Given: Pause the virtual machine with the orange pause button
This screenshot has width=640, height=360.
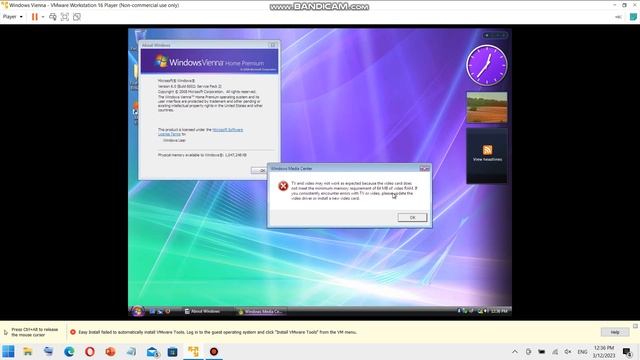Looking at the screenshot, I should (x=35, y=17).
